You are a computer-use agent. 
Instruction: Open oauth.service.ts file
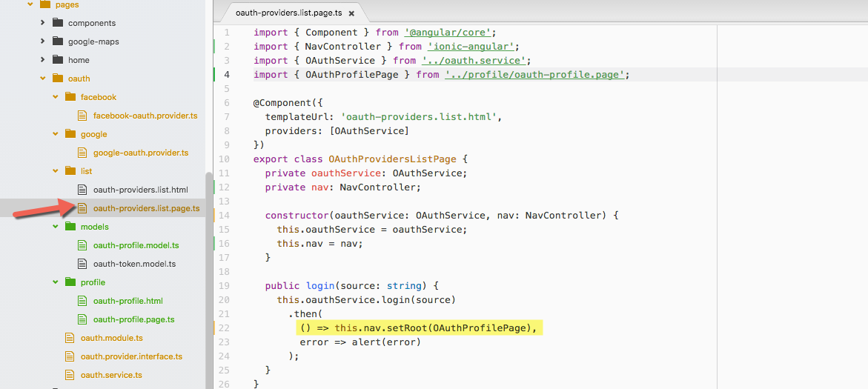(x=111, y=375)
